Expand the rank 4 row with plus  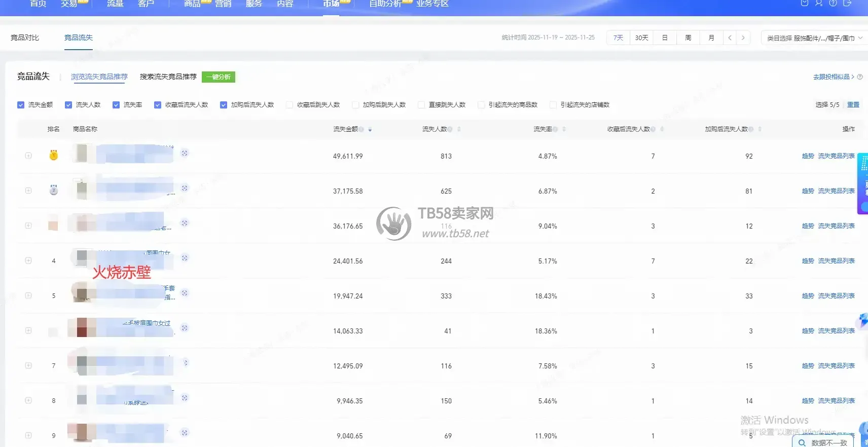click(x=28, y=260)
